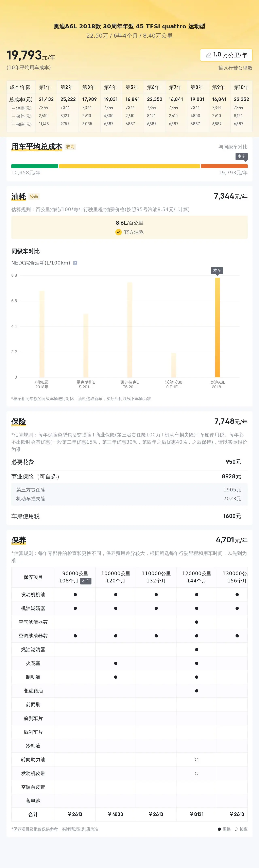
Task: Expand the 车船使用税 1600元 row
Action: pyautogui.click(x=129, y=516)
